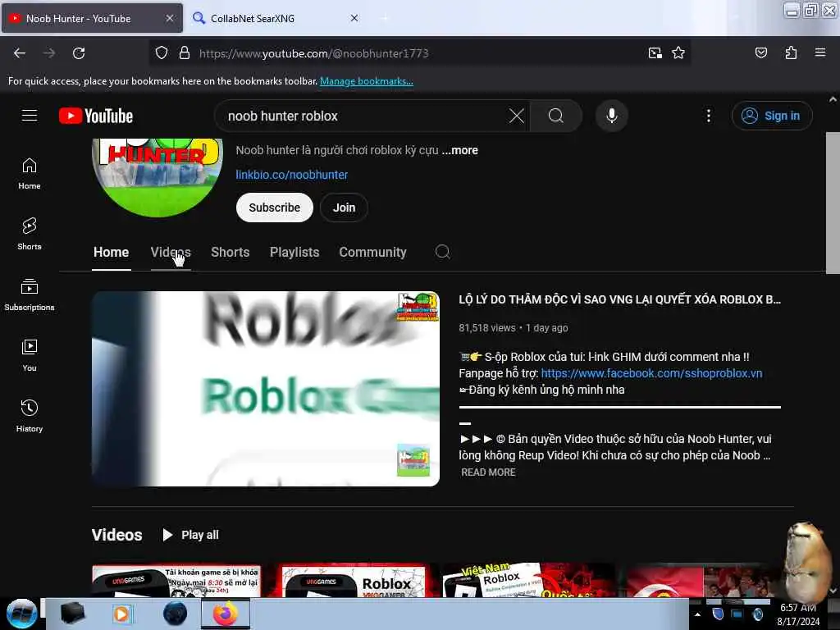Click the Join button
This screenshot has height=630, width=840.
344,208
